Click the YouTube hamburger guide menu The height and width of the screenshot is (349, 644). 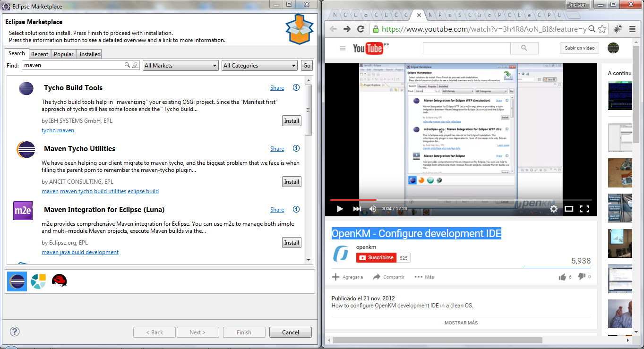(343, 48)
